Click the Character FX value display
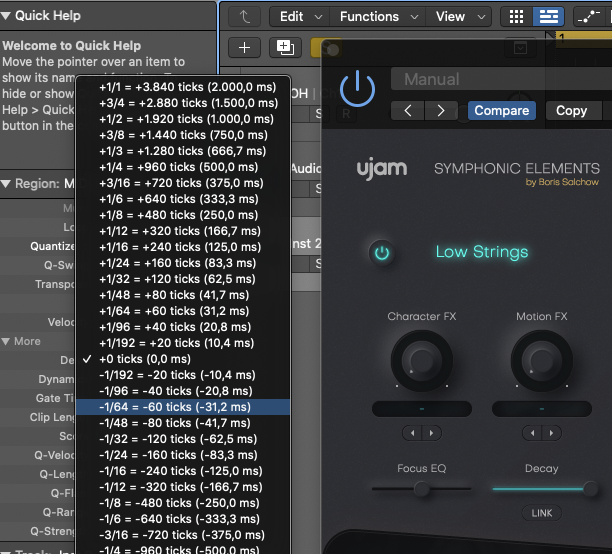 click(422, 409)
